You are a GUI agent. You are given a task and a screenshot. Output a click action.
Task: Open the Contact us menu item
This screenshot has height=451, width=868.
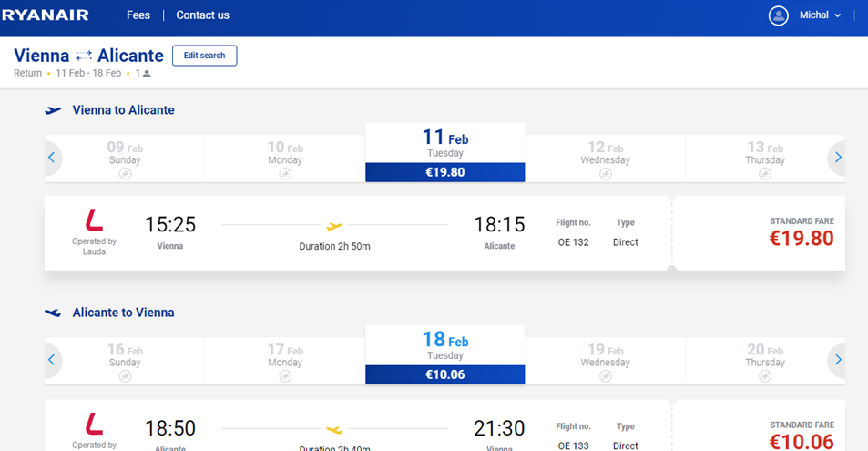(202, 15)
